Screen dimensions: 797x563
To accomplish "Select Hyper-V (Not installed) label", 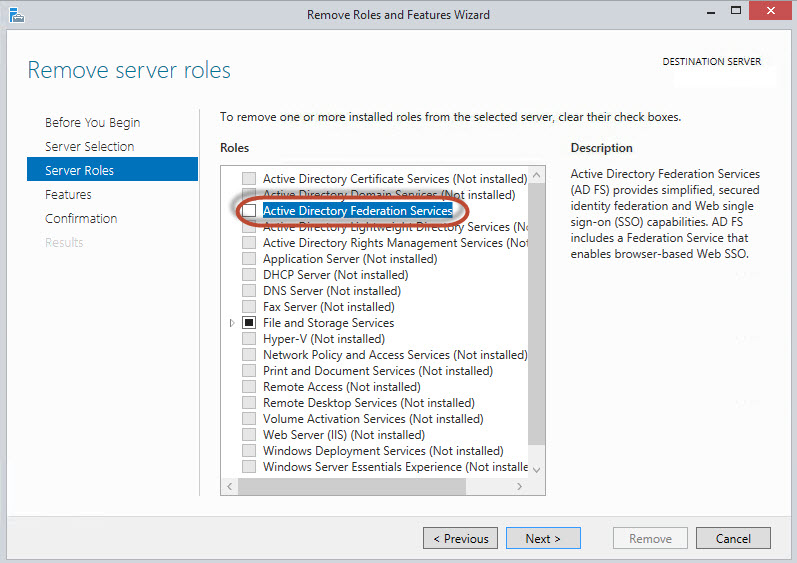I will (x=324, y=338).
